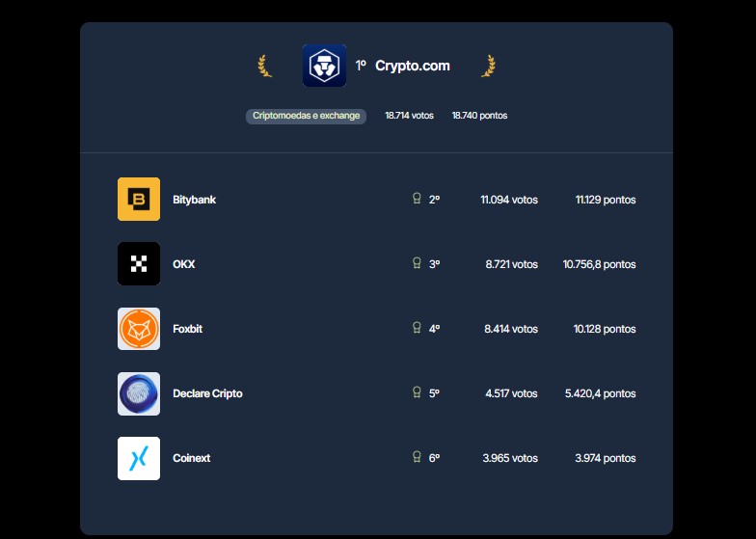This screenshot has height=539, width=756.
Task: Click the 3.965 votos value
Action: [510, 458]
